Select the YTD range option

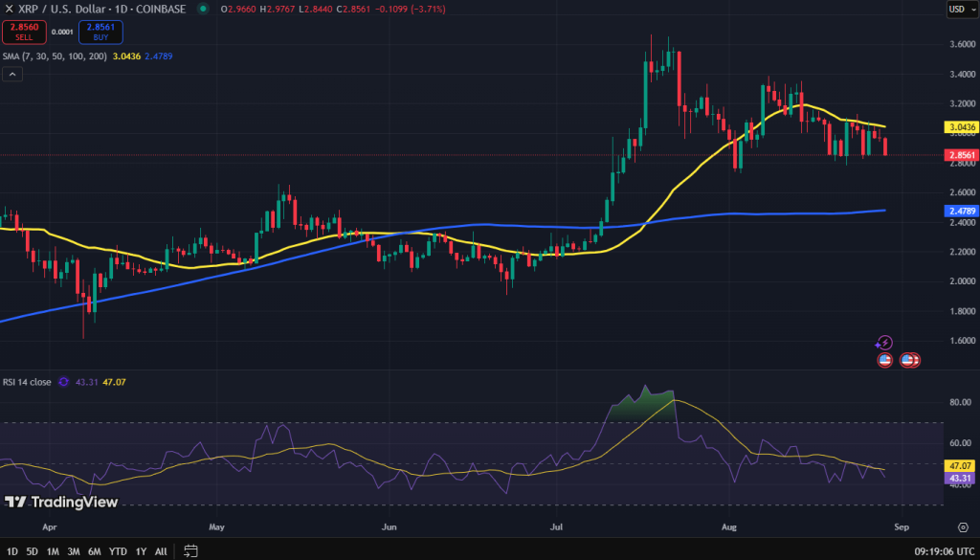(x=117, y=551)
